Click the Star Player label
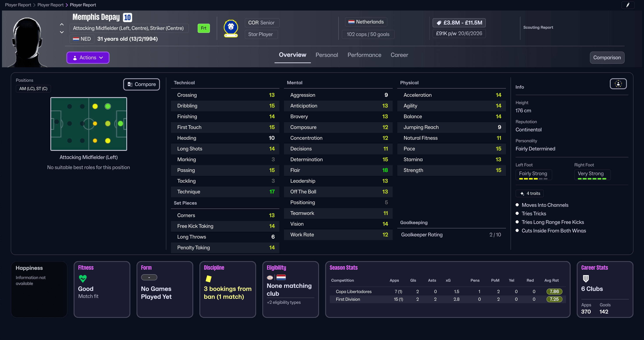644x340 pixels. (x=261, y=34)
